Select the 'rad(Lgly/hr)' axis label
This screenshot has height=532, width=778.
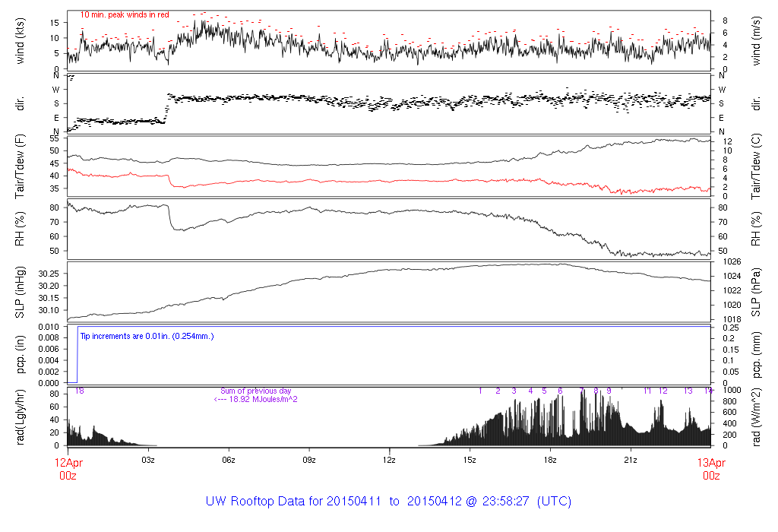pos(20,417)
